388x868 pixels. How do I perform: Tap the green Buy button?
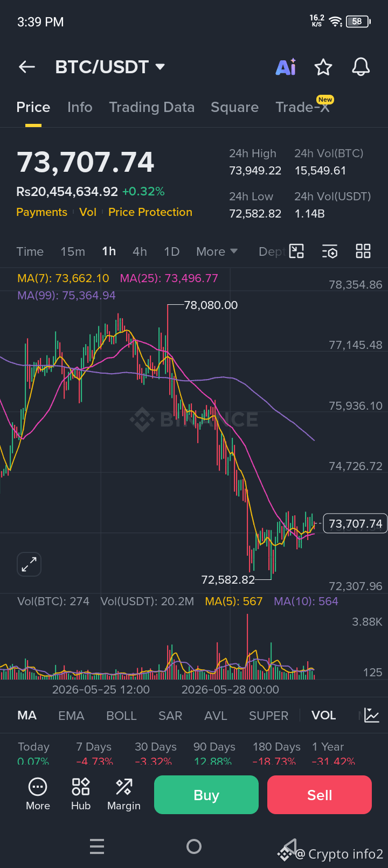click(206, 795)
